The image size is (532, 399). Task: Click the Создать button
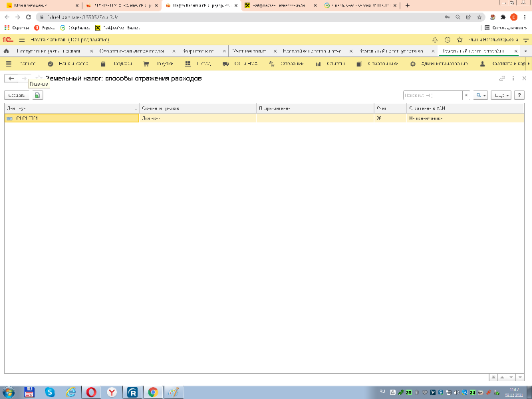pos(17,95)
